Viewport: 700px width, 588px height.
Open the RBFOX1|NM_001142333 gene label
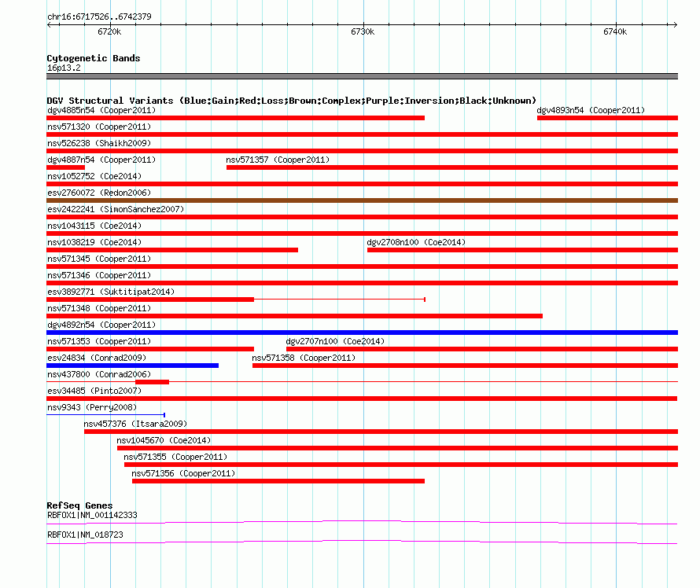[92, 515]
